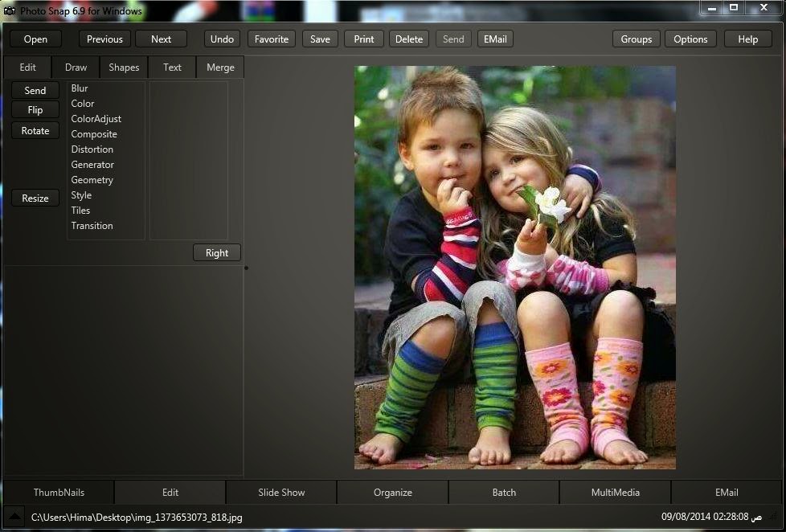
Task: Click the Right button
Action: tap(216, 252)
